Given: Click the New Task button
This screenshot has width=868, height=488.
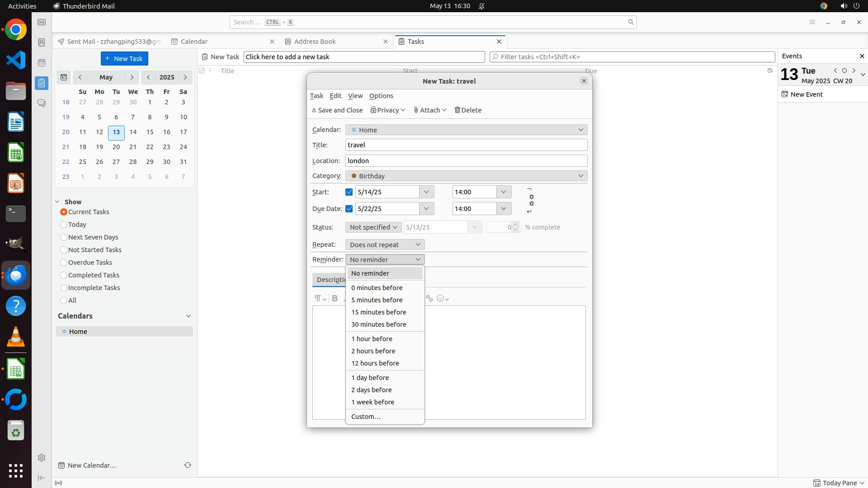Looking at the screenshot, I should (124, 59).
